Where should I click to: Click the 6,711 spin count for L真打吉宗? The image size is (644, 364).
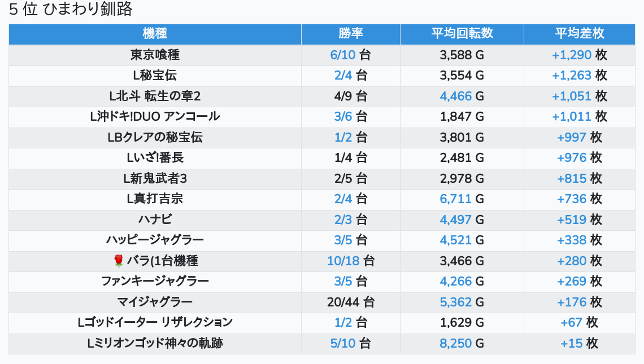pos(455,199)
